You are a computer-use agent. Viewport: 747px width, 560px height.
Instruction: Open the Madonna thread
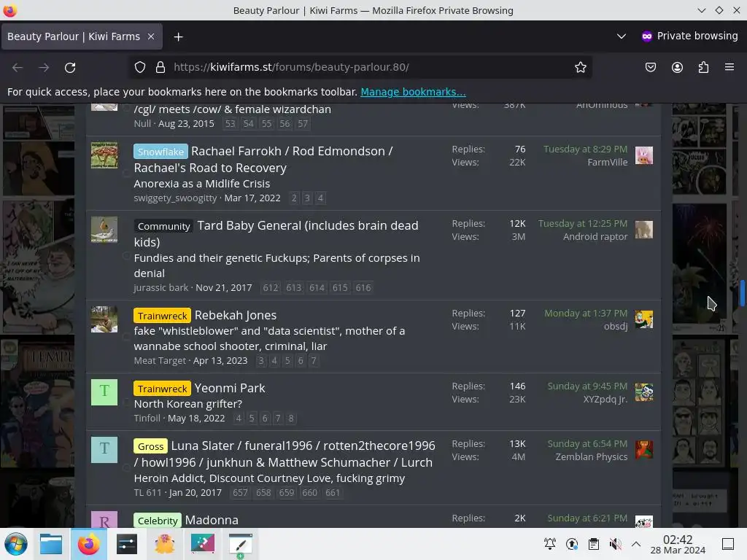click(x=212, y=520)
